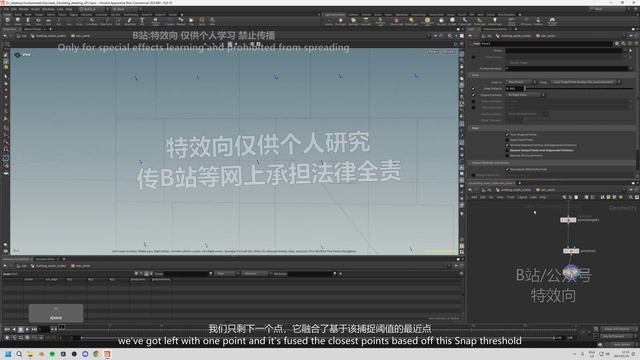The height and width of the screenshot is (360, 640).
Task: Click the play forward button
Action: coord(27,329)
